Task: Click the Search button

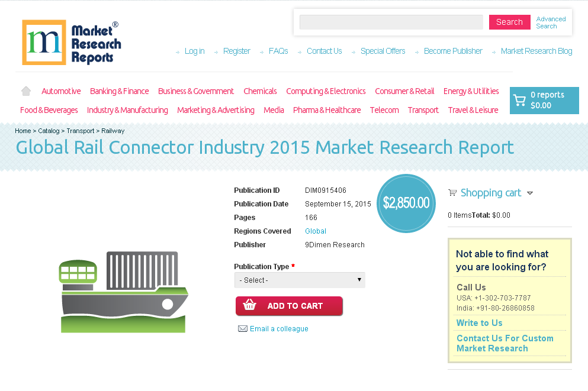Action: click(x=509, y=22)
